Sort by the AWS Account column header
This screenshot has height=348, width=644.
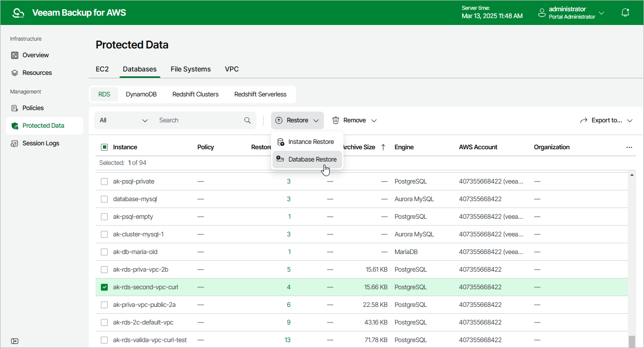[x=478, y=147]
